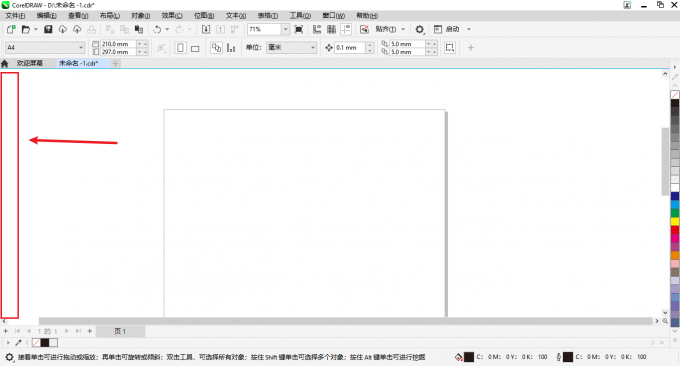Open the A4 page size dropdown
Viewport: 680px width, 366px height.
(81, 48)
